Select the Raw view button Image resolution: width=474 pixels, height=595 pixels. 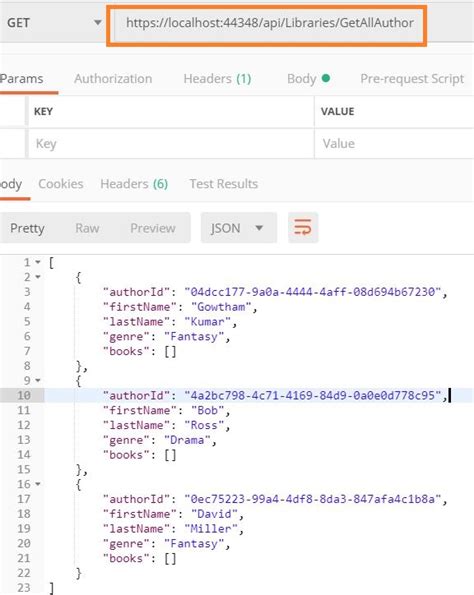coord(87,228)
